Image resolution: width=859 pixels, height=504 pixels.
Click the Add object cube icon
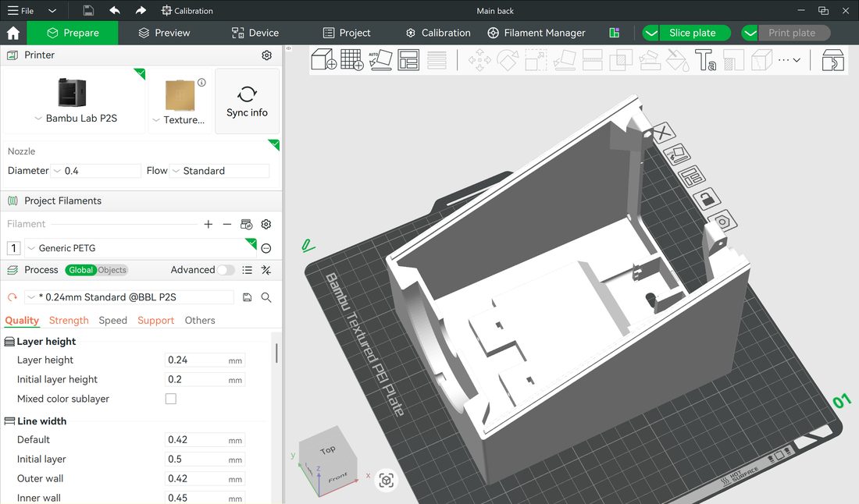pyautogui.click(x=324, y=59)
